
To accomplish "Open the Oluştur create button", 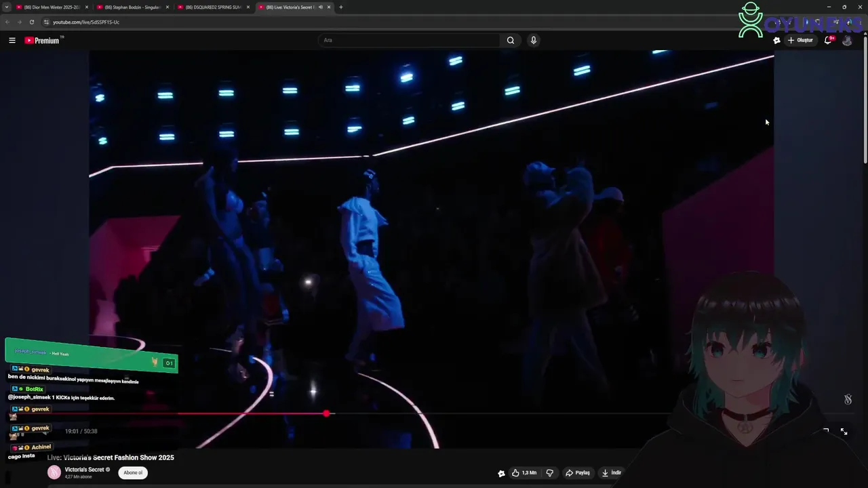I will 800,41.
